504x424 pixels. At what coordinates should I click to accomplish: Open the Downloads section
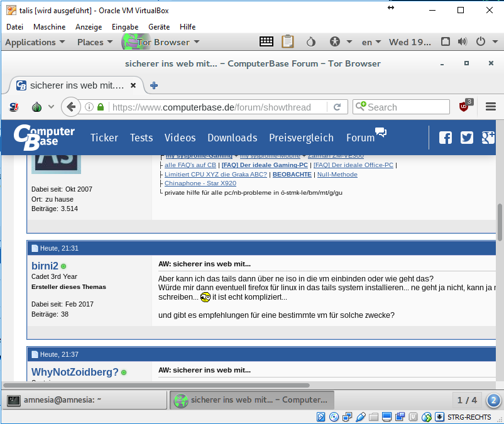click(232, 138)
